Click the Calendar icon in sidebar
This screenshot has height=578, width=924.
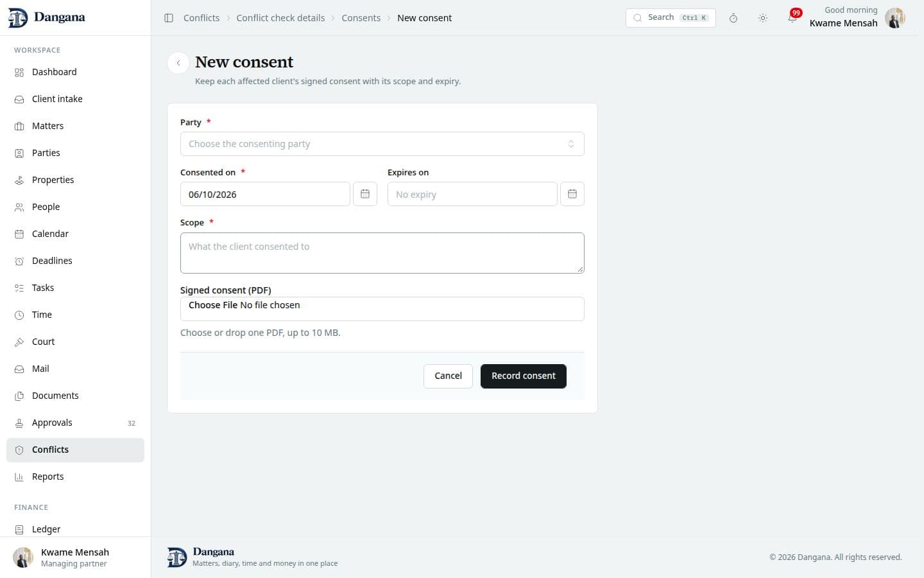[x=19, y=234]
